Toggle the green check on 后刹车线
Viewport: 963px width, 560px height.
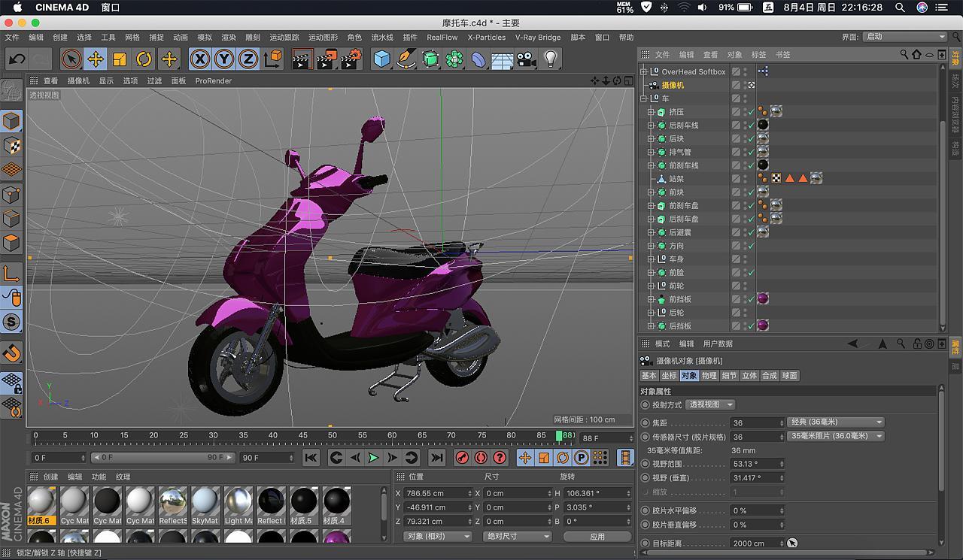click(x=751, y=126)
